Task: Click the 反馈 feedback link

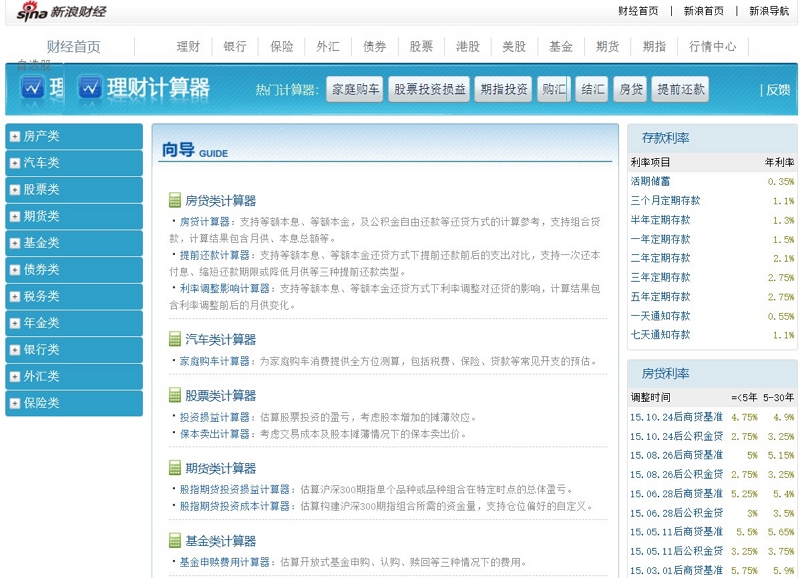Action: point(777,89)
